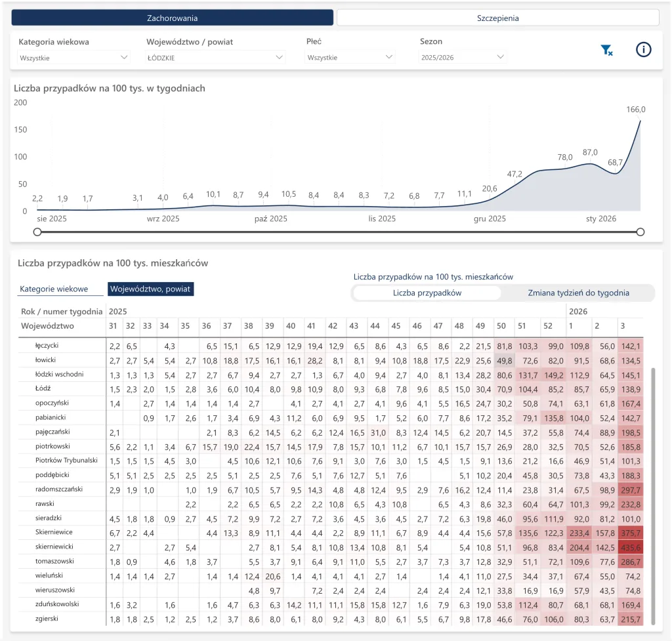This screenshot has height=641, width=672.
Task: Expand the Kategoria wiekowa dropdown
Action: 73,58
